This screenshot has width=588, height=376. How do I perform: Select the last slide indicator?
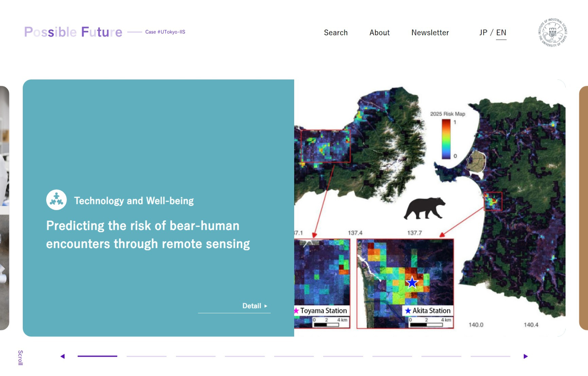490,356
